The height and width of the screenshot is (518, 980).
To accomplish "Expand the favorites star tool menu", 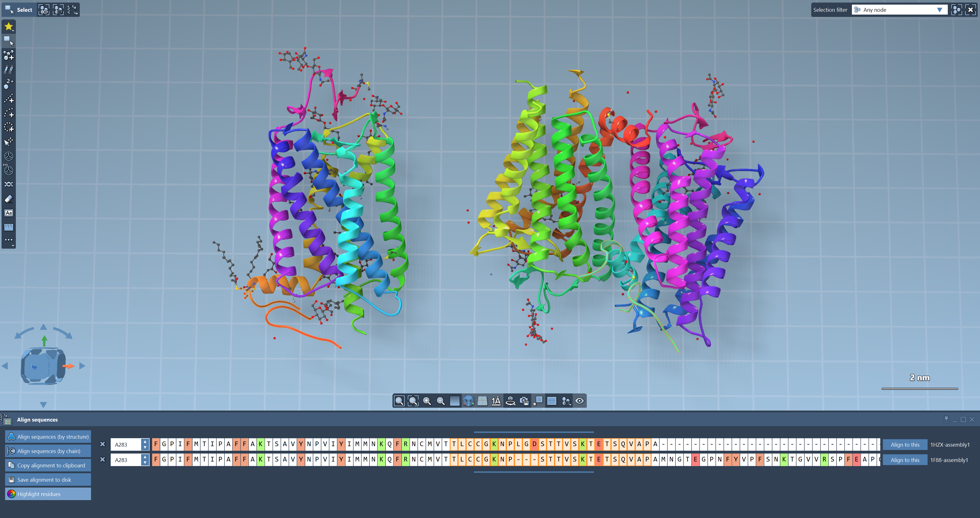I will click(8, 27).
